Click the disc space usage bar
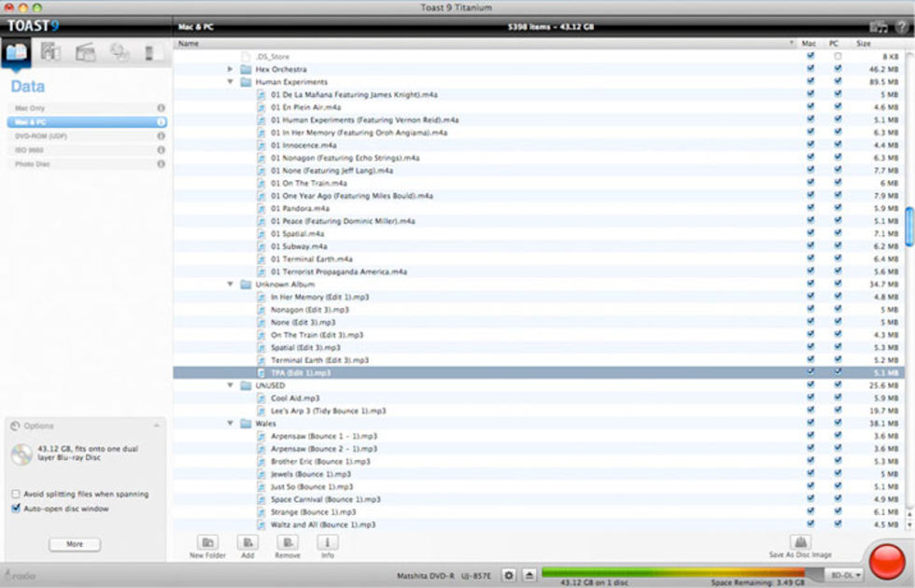This screenshot has width=915, height=588. 672,572
